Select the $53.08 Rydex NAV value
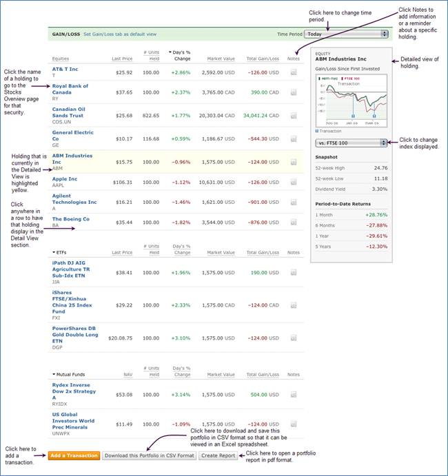The image size is (448, 476). 124,395
